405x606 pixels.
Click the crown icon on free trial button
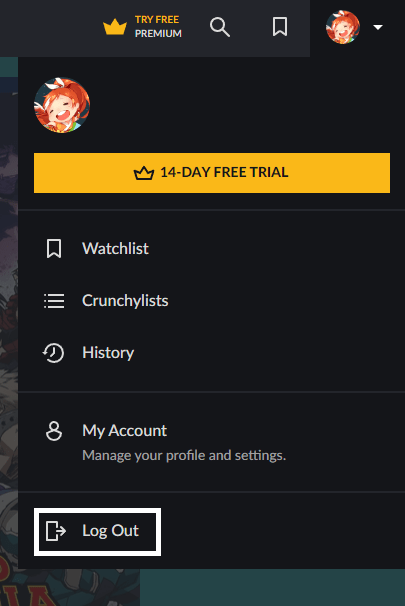[x=144, y=173]
